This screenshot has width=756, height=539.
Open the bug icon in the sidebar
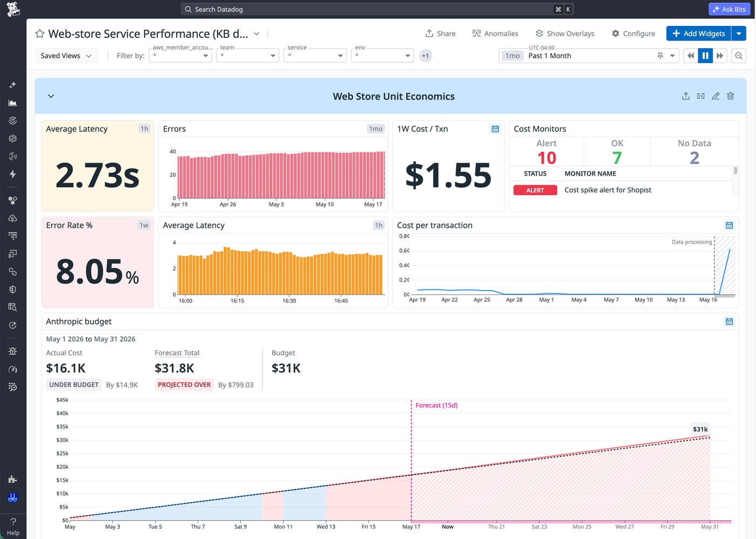pyautogui.click(x=13, y=352)
